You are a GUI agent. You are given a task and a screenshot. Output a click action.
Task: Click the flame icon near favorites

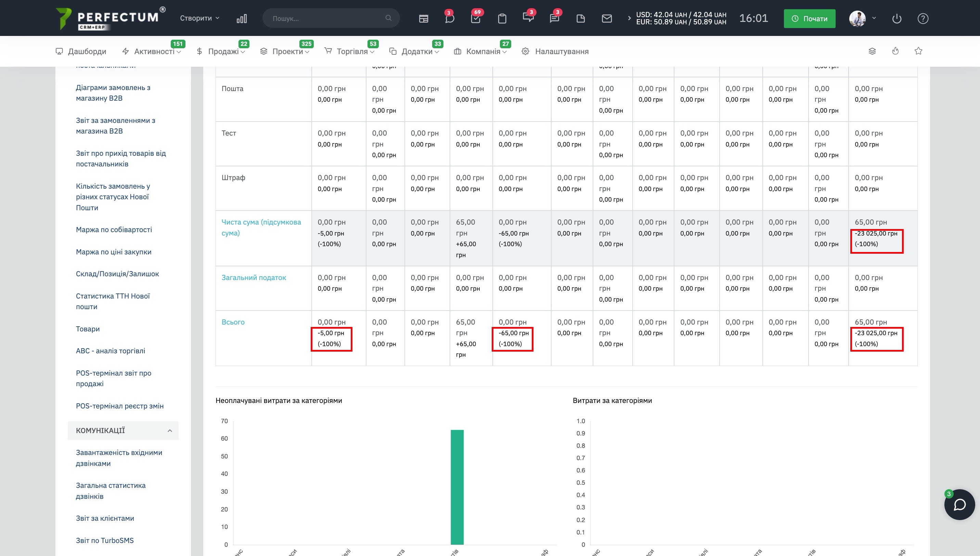click(895, 51)
